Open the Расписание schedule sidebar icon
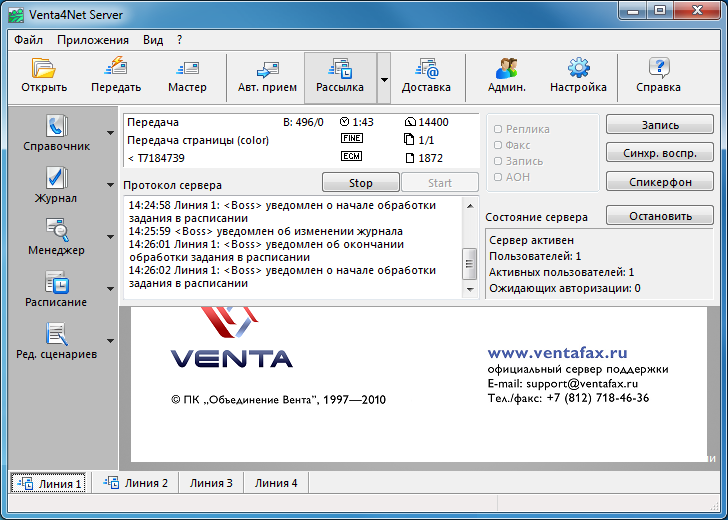This screenshot has height=522, width=728. pyautogui.click(x=57, y=282)
